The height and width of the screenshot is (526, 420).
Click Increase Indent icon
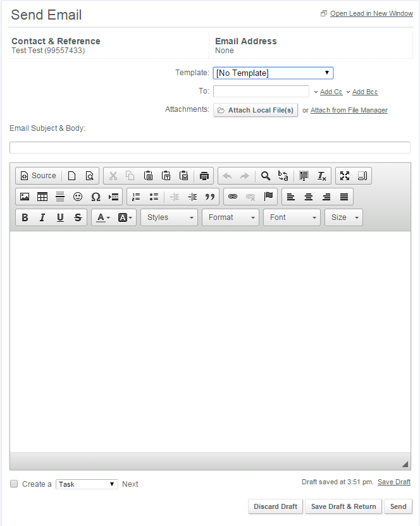192,197
